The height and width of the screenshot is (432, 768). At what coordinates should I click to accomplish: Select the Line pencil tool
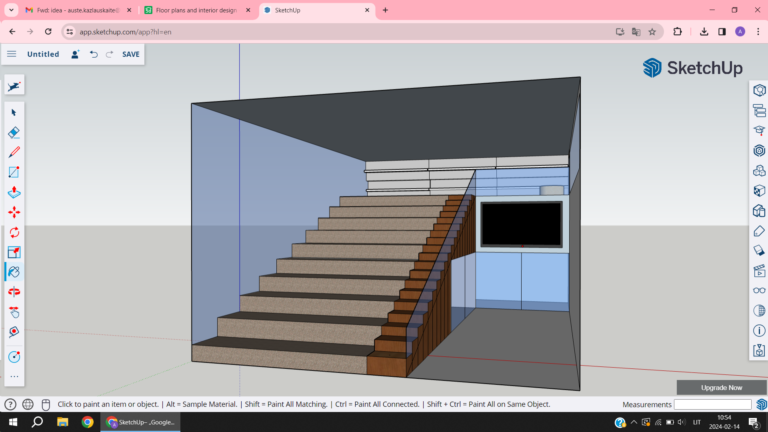tap(14, 152)
